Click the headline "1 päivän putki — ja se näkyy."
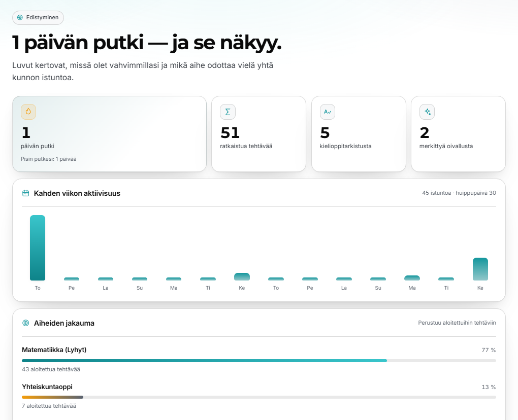Viewport: 518px width, 420px height. (x=147, y=43)
